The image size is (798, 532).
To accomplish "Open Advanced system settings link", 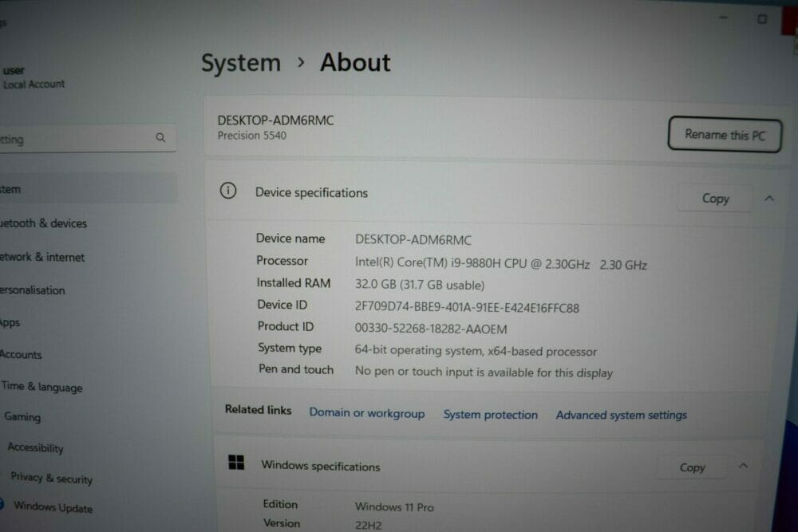I will (x=622, y=415).
